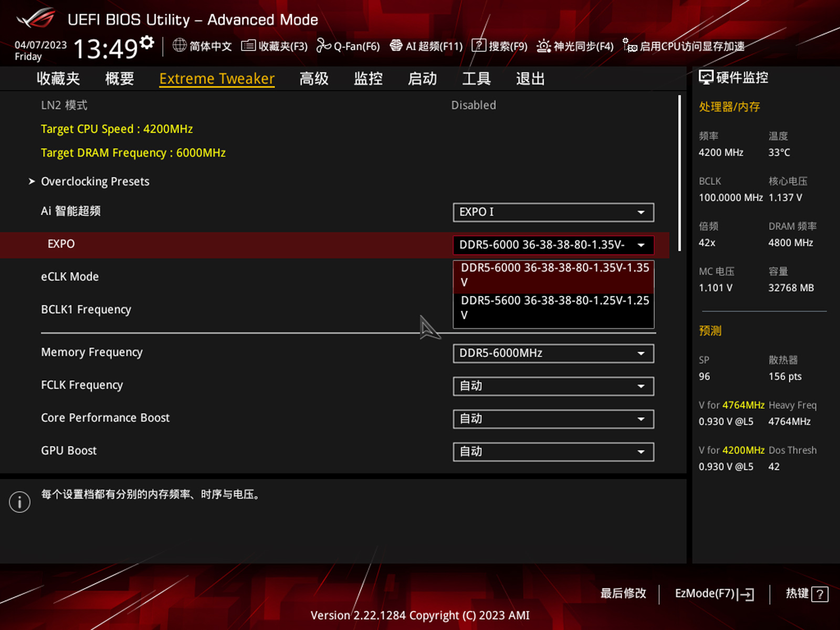
Task: Select the Extreme Tweaker tab
Action: (217, 79)
